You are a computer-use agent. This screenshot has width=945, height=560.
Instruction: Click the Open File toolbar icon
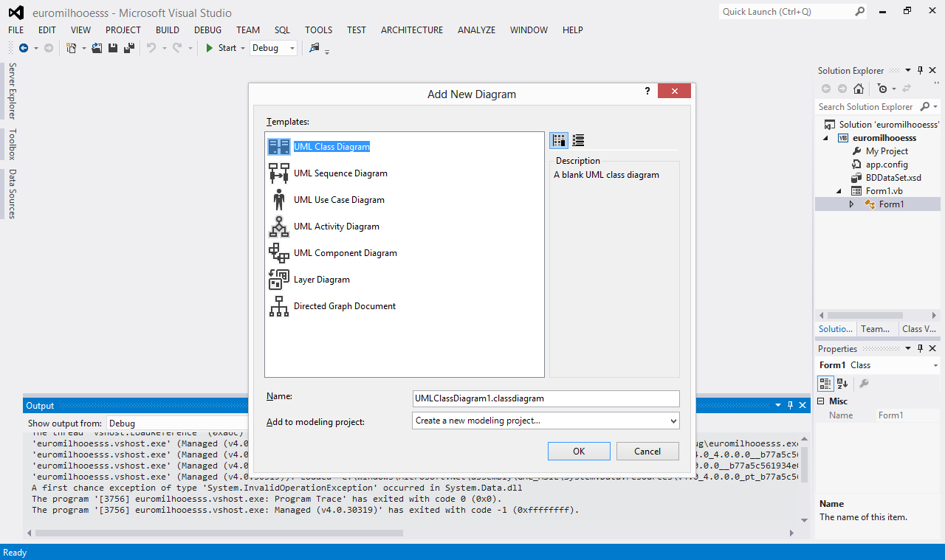pyautogui.click(x=97, y=48)
